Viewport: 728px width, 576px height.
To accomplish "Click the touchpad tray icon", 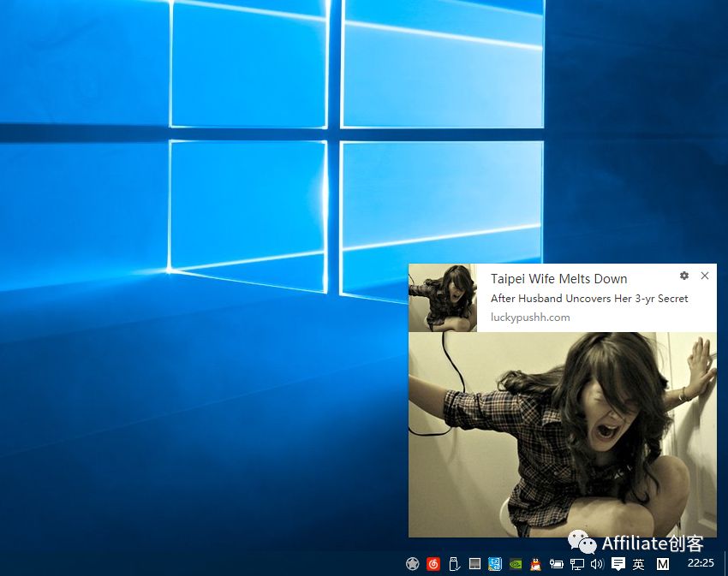I will click(x=474, y=564).
